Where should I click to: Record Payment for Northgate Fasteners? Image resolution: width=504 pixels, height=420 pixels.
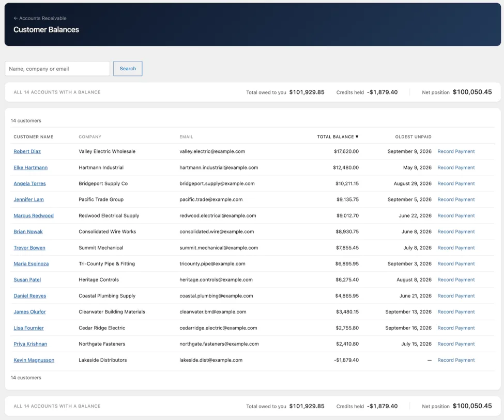456,344
